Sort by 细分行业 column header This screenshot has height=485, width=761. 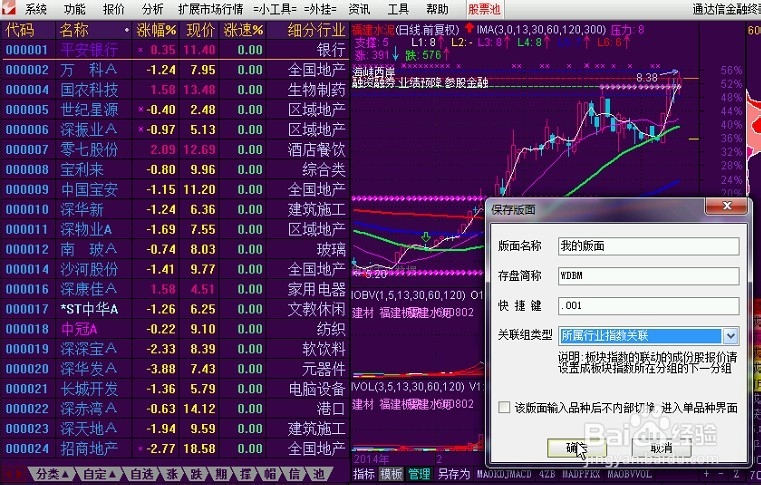[x=316, y=30]
